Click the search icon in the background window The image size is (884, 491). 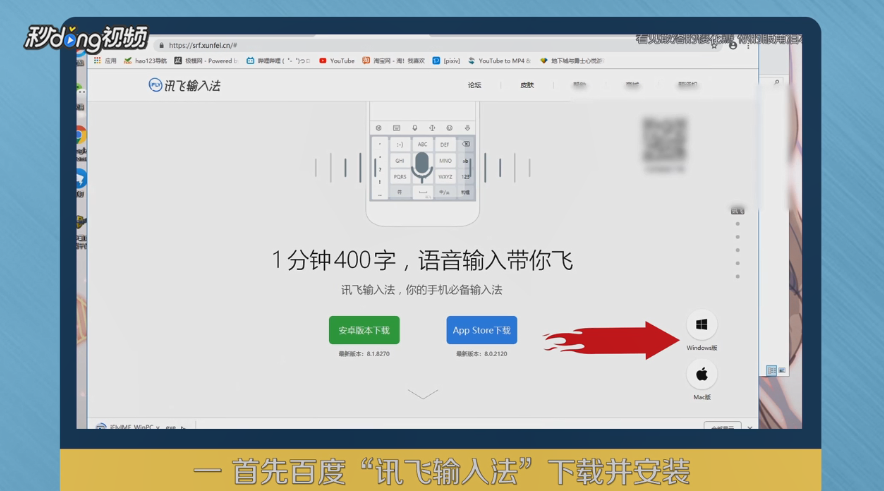point(776,83)
